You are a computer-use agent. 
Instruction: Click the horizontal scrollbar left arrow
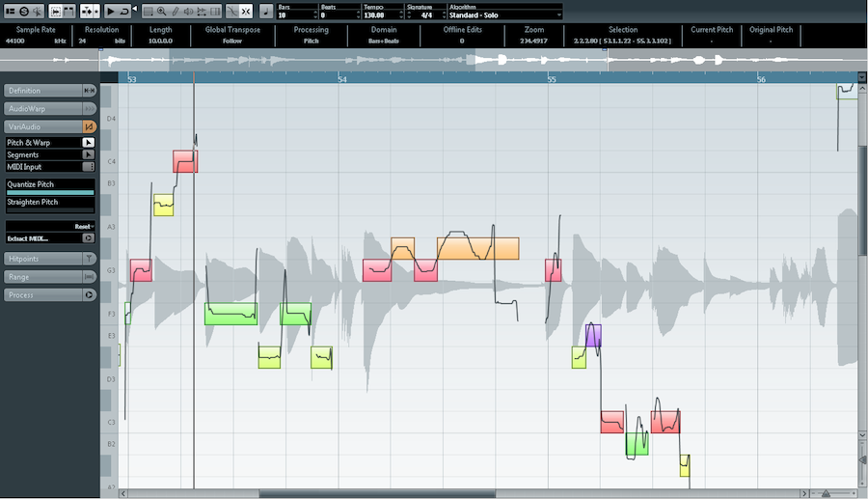pos(122,493)
